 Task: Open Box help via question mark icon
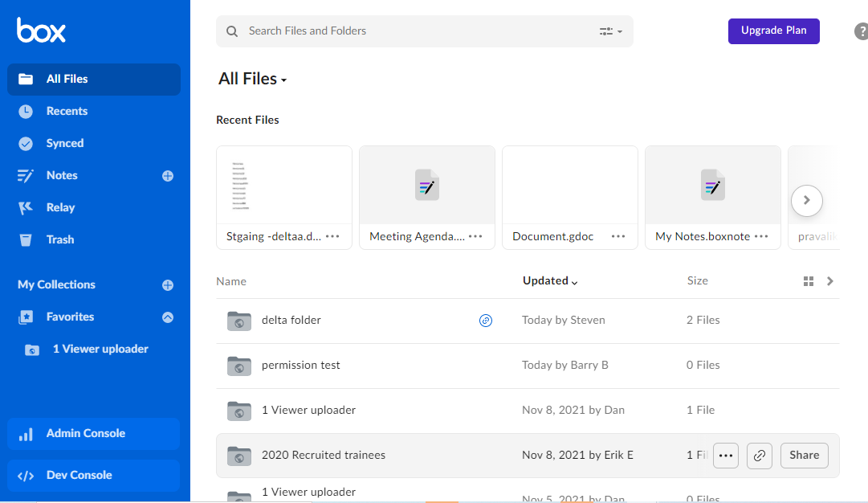click(x=862, y=31)
